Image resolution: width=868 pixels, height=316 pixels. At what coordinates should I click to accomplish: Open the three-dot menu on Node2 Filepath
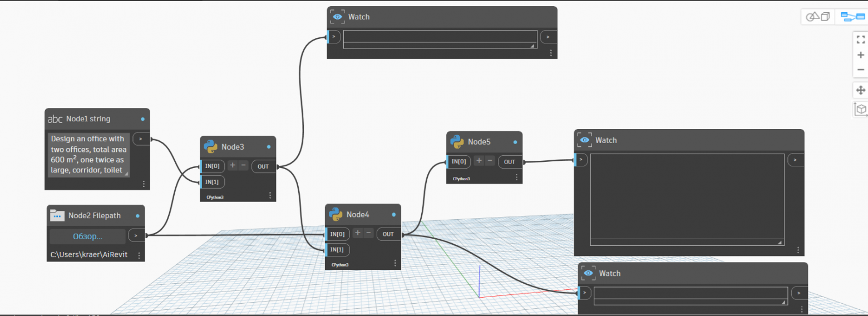(139, 255)
